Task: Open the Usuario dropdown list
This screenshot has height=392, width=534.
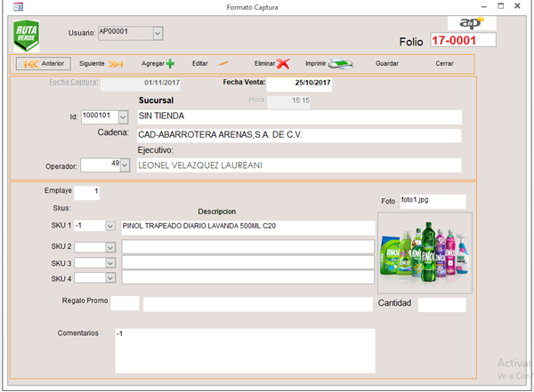Action: (x=158, y=34)
